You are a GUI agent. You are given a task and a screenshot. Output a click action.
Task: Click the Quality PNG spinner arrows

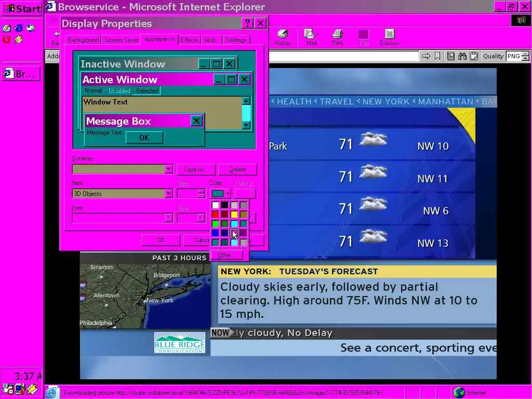[x=525, y=56]
